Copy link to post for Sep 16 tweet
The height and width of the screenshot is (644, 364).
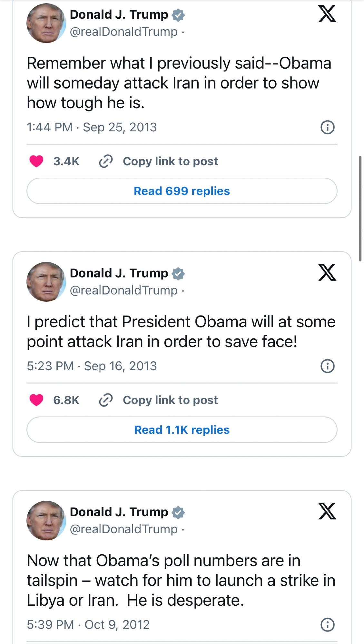click(170, 400)
